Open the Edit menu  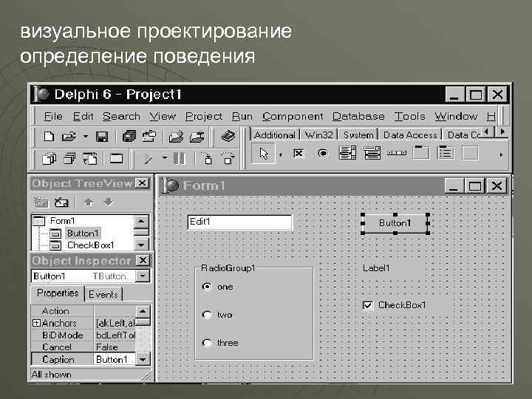(83, 117)
